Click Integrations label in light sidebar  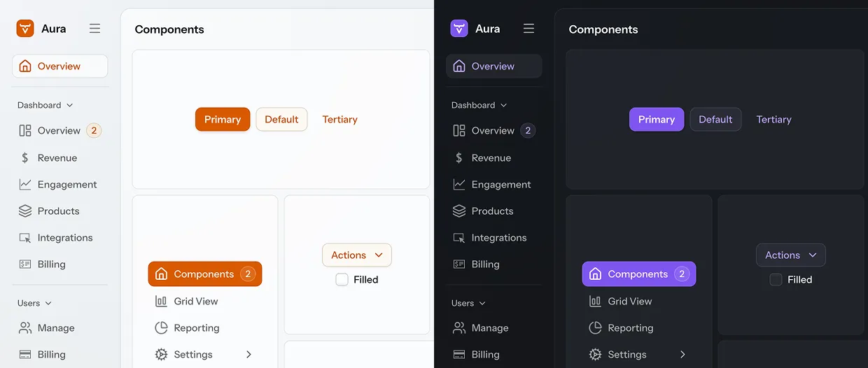tap(65, 238)
